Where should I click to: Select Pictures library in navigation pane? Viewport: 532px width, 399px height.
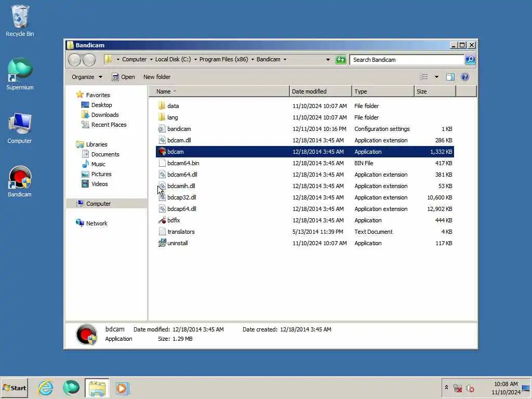point(101,174)
